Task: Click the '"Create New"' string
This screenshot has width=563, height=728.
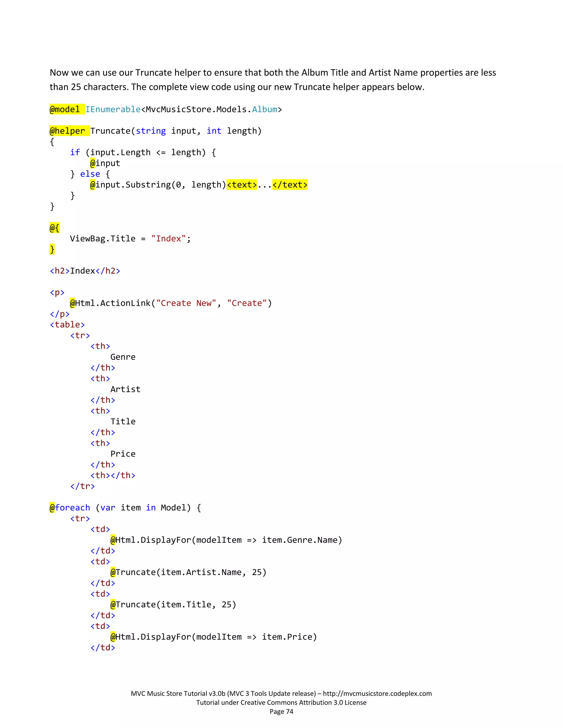Action: (186, 303)
